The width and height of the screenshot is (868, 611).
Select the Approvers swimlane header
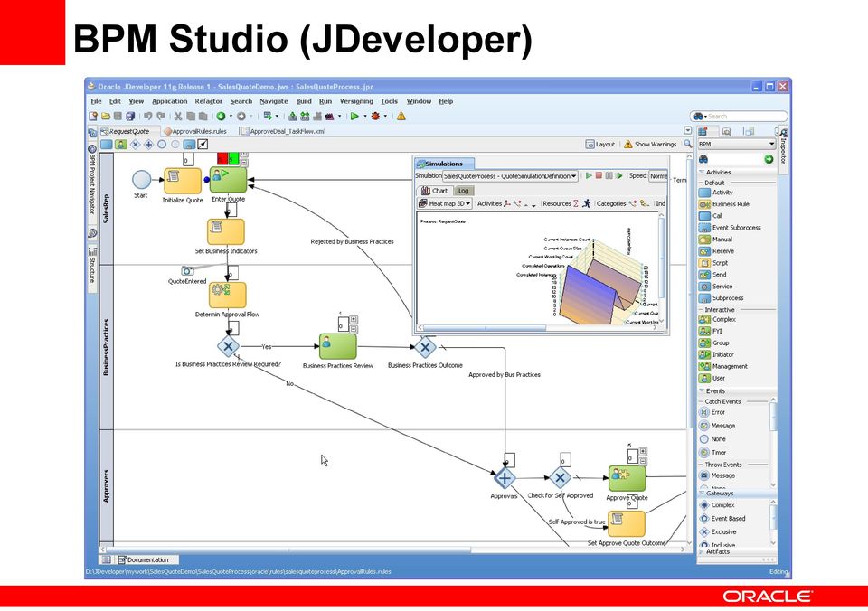coord(107,486)
